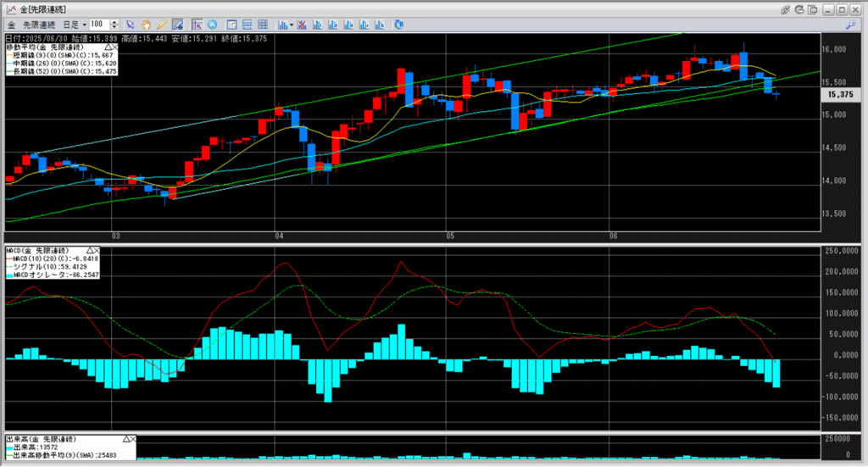
Task: Click the MACDオシレータ legend entry
Action: click(x=53, y=275)
